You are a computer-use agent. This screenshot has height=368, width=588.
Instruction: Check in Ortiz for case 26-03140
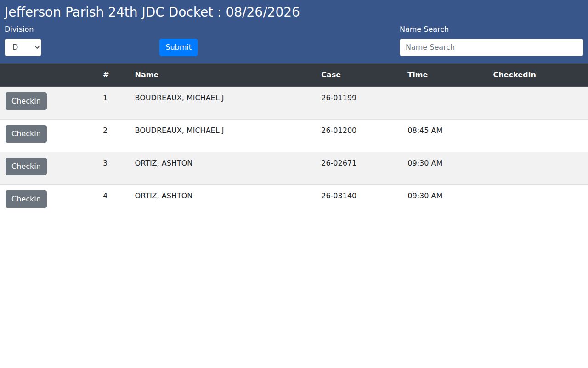pyautogui.click(x=26, y=199)
